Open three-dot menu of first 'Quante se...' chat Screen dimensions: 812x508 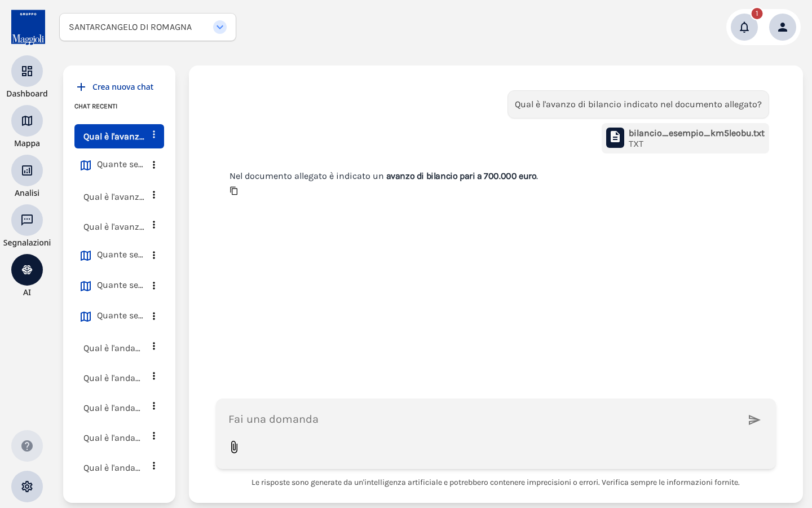(154, 165)
